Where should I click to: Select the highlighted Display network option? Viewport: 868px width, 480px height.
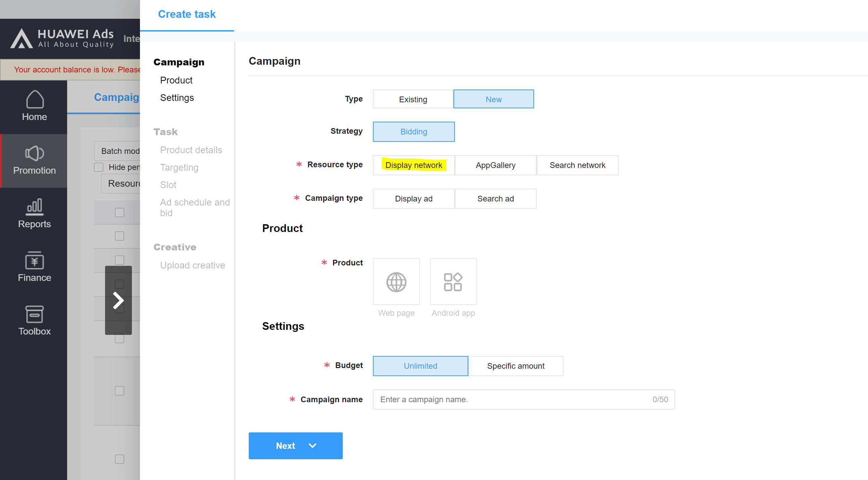coord(414,165)
